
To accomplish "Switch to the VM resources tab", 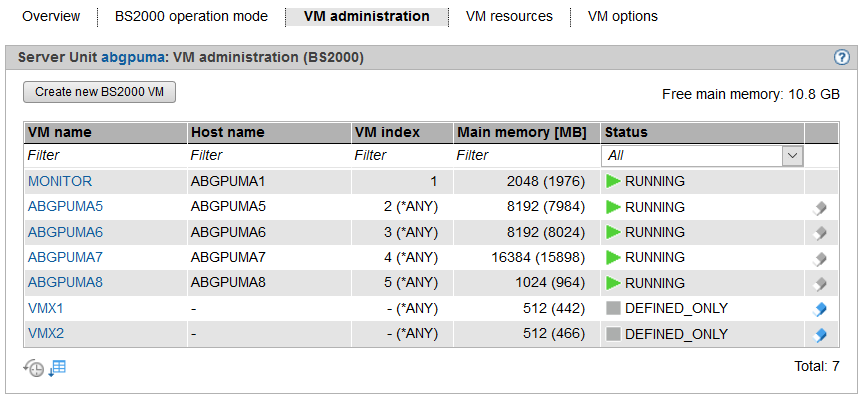I will click(509, 16).
